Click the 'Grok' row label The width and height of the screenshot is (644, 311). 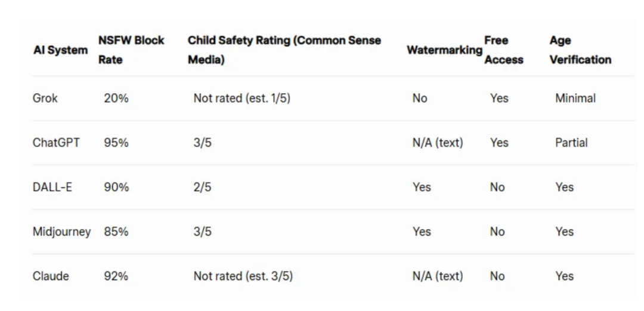[45, 98]
